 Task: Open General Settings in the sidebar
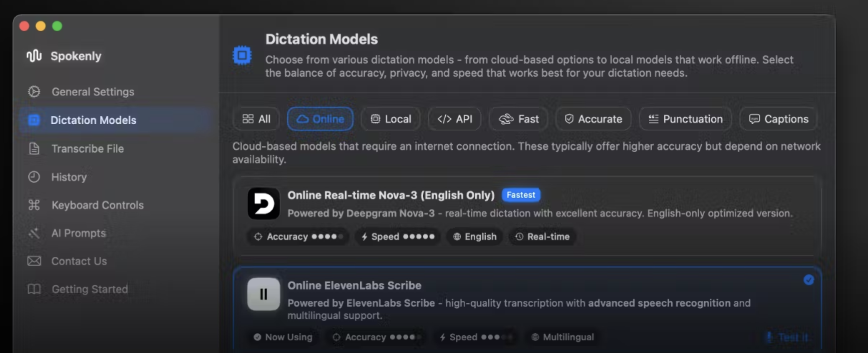click(115, 92)
